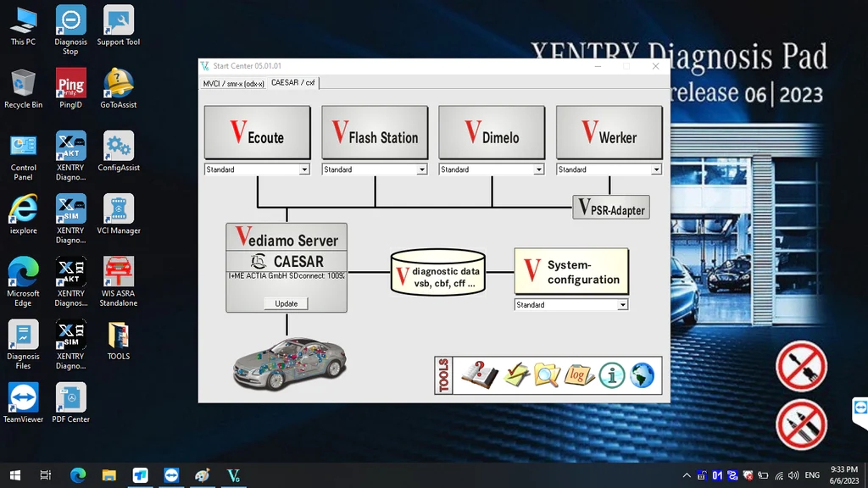Click the info tool icon
Screen dimensions: 868x488
(x=612, y=375)
